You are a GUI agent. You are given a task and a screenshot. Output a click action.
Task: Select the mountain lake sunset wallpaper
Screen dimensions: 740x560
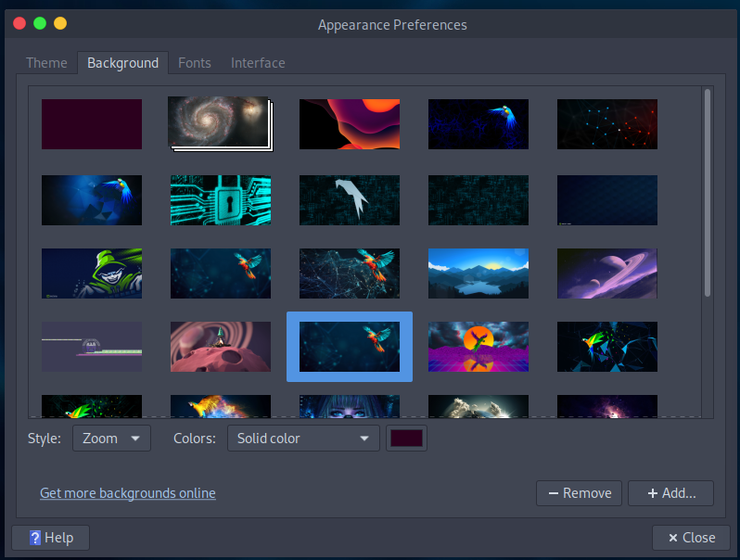[478, 273]
